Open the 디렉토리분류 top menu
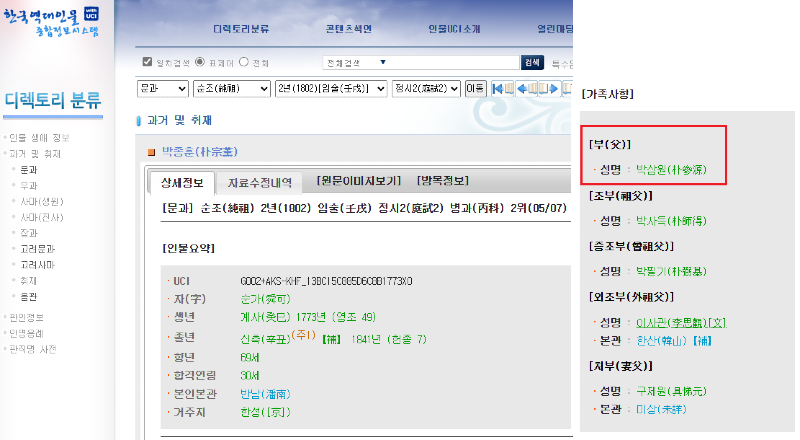Screen dimensions: 800x440 241,29
